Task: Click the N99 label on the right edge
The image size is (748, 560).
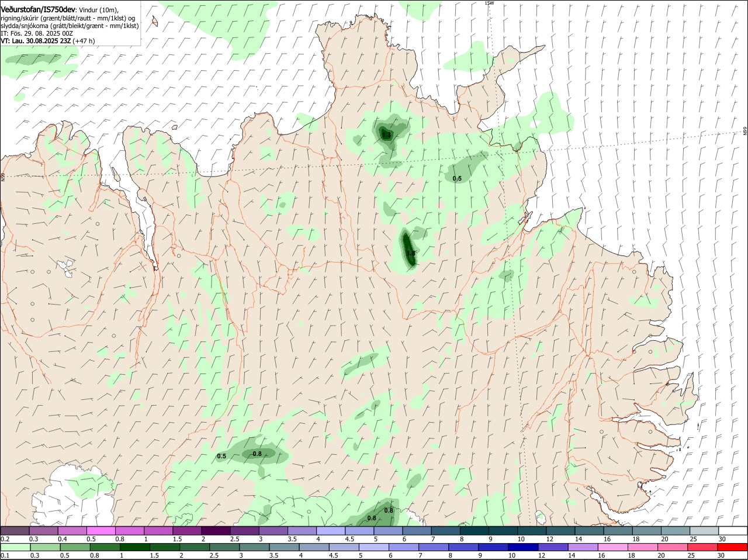Action: tap(745, 132)
